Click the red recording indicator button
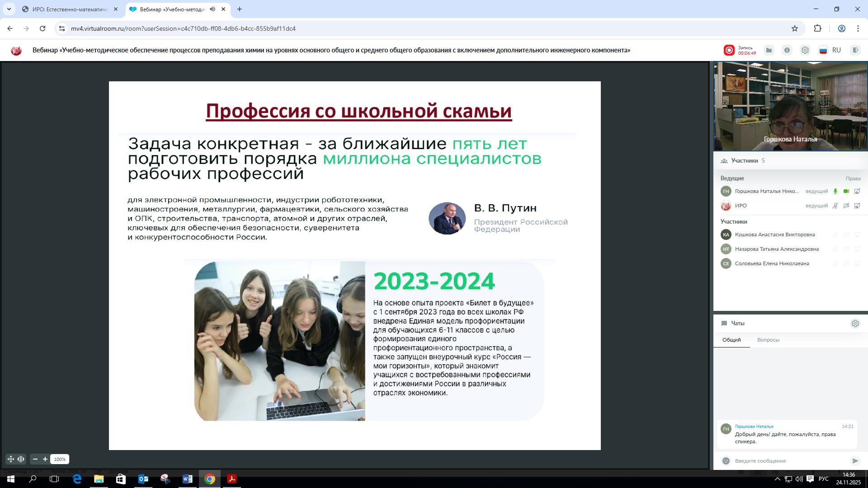The height and width of the screenshot is (488, 868). point(729,50)
